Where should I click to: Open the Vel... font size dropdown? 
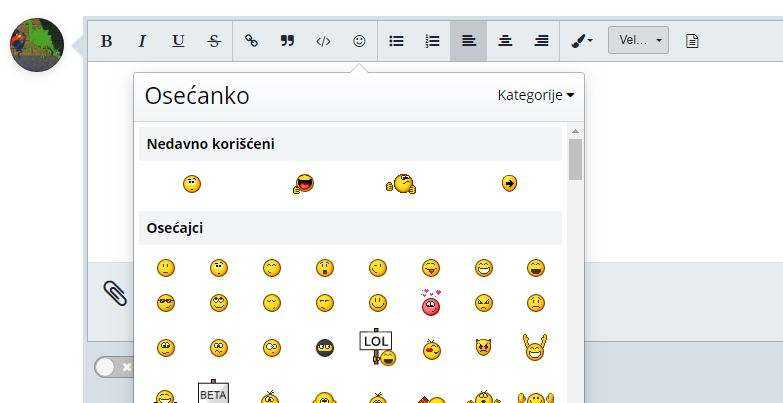point(638,40)
